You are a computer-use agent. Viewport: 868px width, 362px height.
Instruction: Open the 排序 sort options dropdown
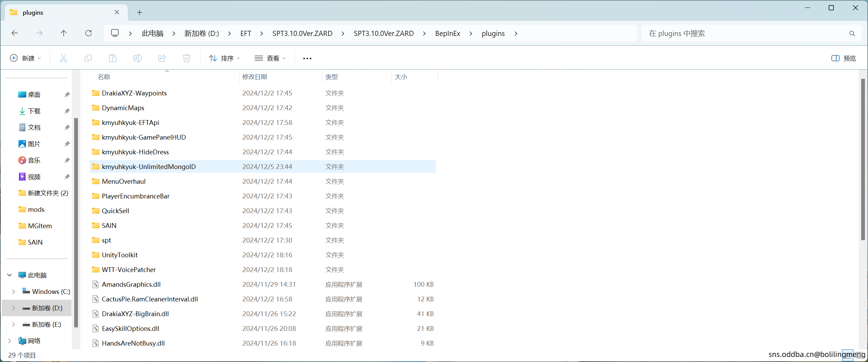[x=224, y=58]
